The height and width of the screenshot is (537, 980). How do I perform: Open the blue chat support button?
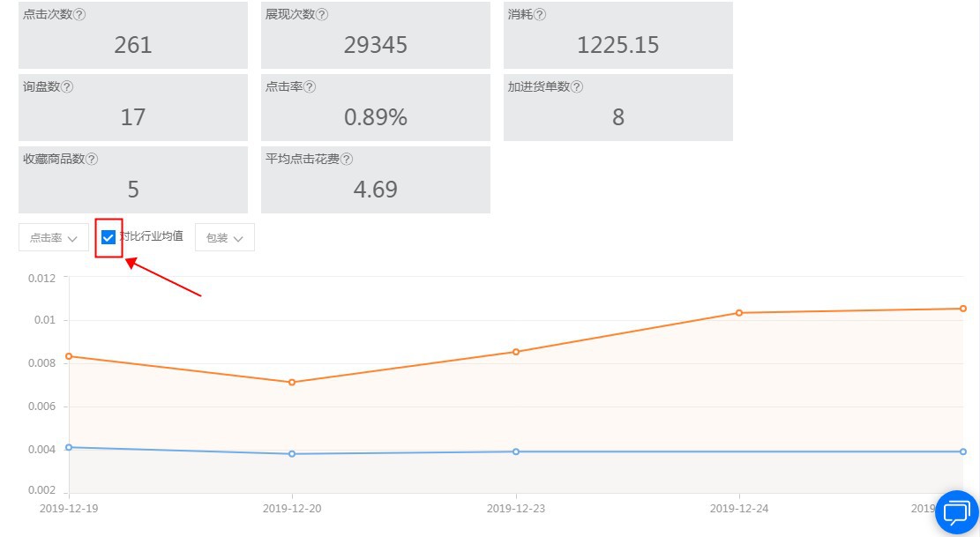point(956,512)
